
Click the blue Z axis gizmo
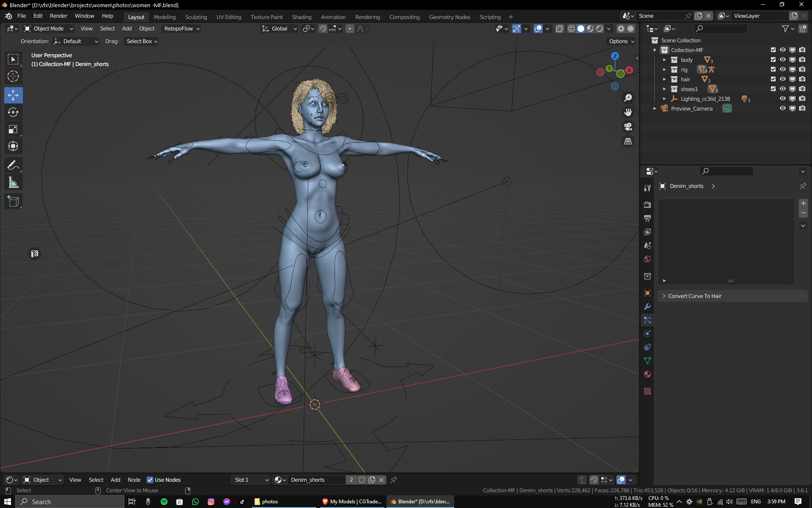click(615, 56)
